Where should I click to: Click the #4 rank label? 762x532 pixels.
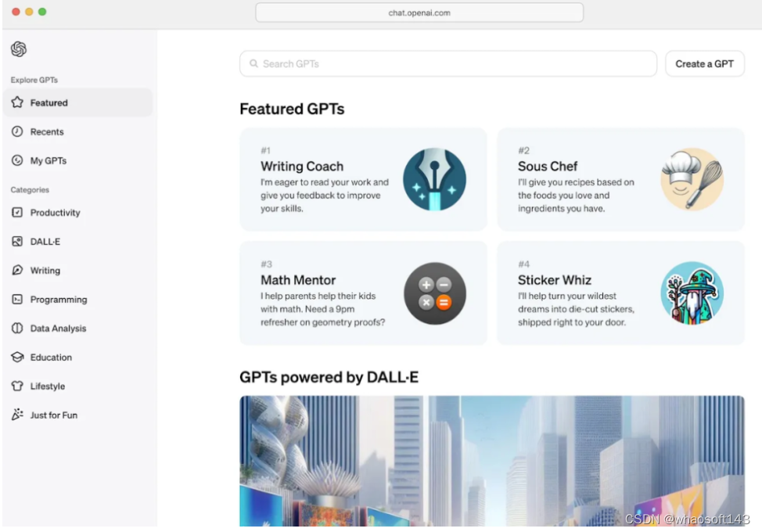(x=524, y=264)
